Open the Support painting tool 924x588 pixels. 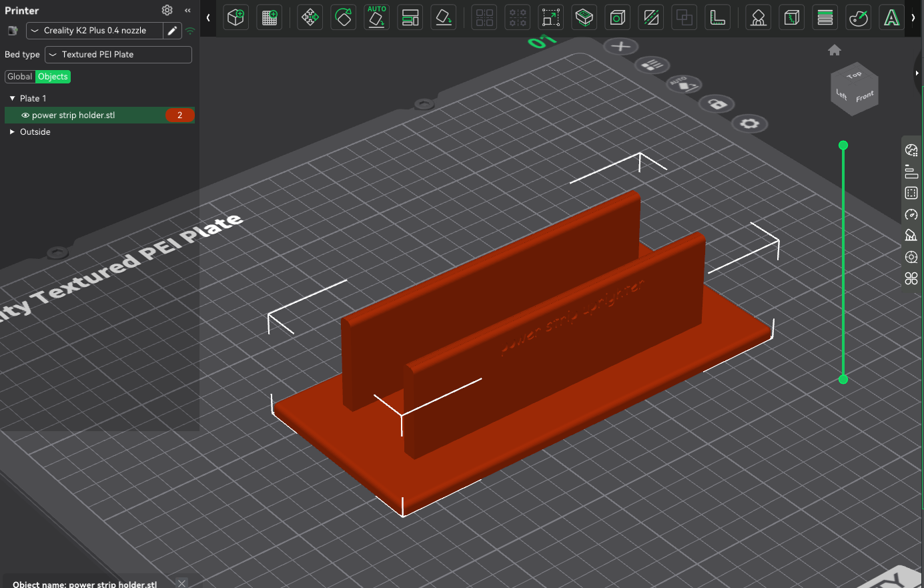point(758,17)
